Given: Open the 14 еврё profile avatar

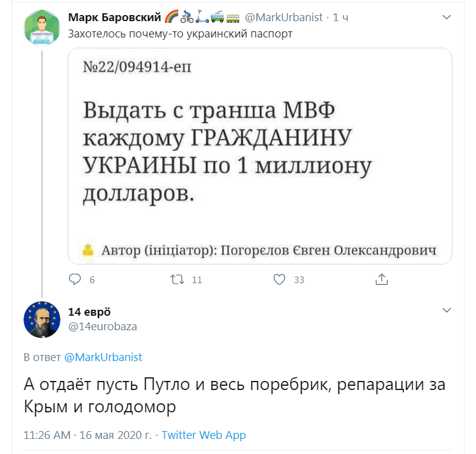Looking at the screenshot, I should (x=42, y=319).
